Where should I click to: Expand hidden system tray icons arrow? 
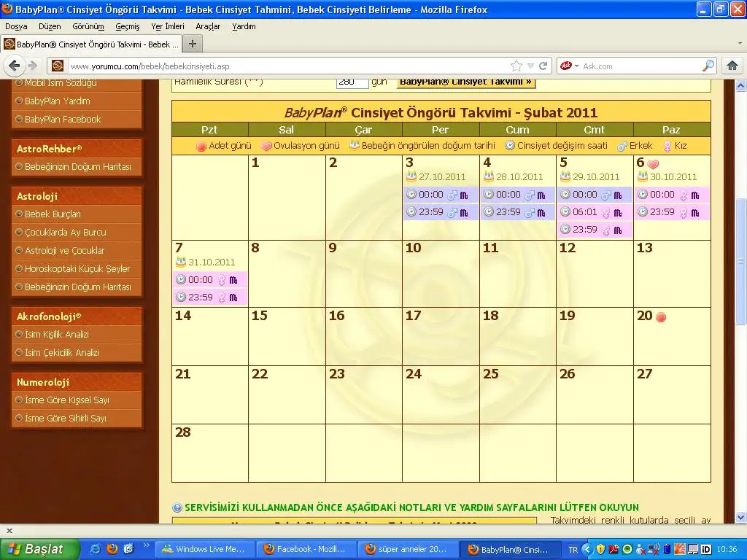[587, 549]
